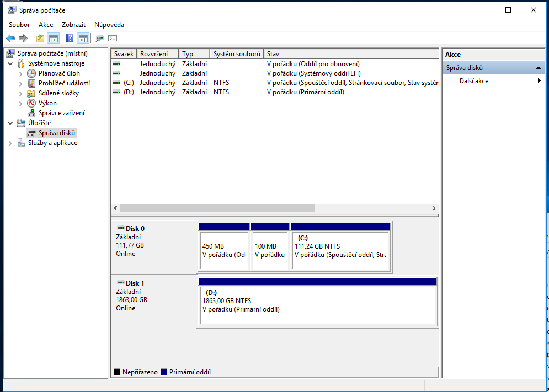
Task: Collapse the Systémové nástroje tree node
Action: pyautogui.click(x=10, y=63)
